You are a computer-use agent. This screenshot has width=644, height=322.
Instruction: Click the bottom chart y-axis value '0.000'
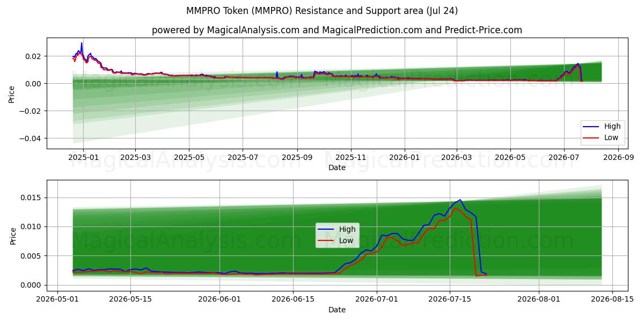point(32,285)
